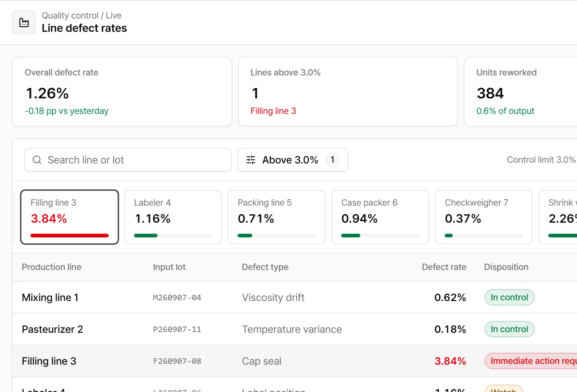
Task: Open the Pasteurizer 2 row
Action: 295,329
